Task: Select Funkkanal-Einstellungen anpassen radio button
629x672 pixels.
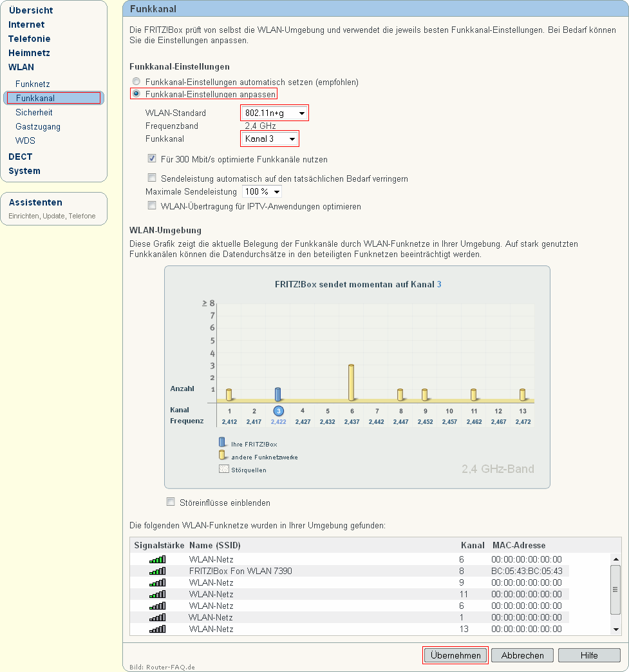Action: coord(136,93)
